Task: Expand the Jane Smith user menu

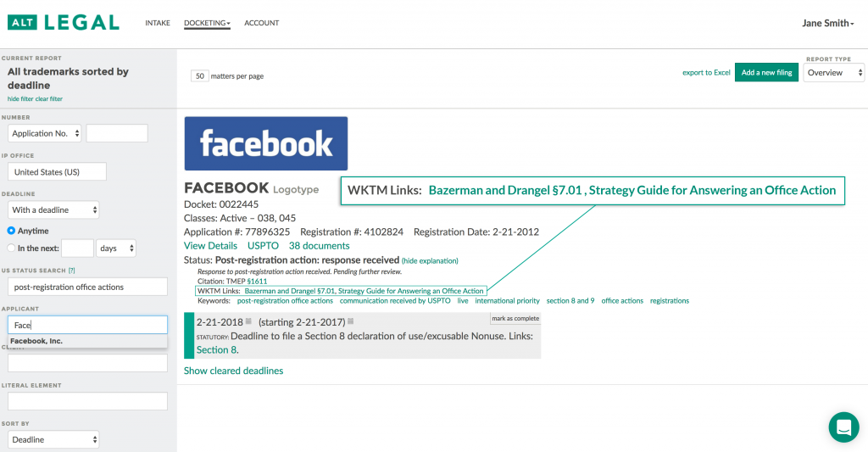Action: [x=827, y=23]
